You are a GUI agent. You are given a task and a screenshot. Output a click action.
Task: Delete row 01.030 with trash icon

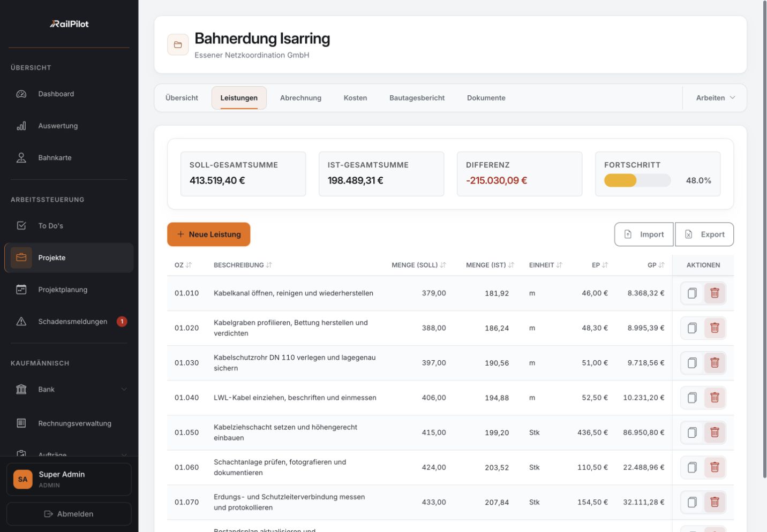tap(715, 363)
